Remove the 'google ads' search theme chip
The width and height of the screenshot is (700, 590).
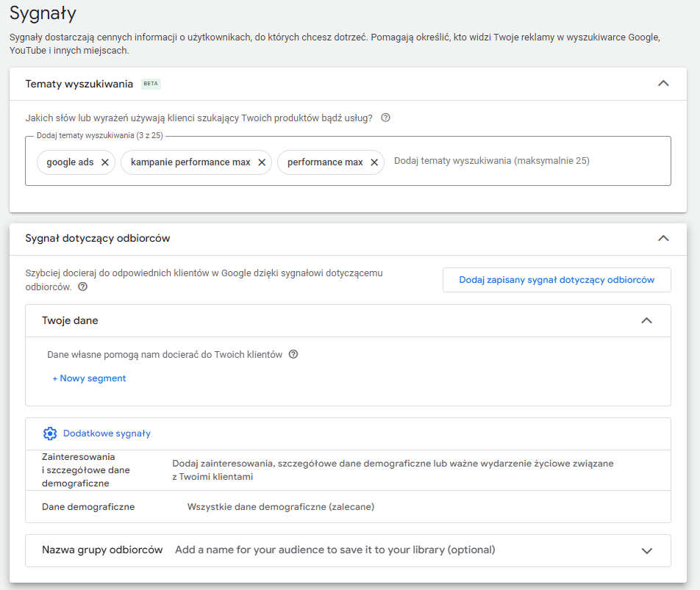pos(104,162)
